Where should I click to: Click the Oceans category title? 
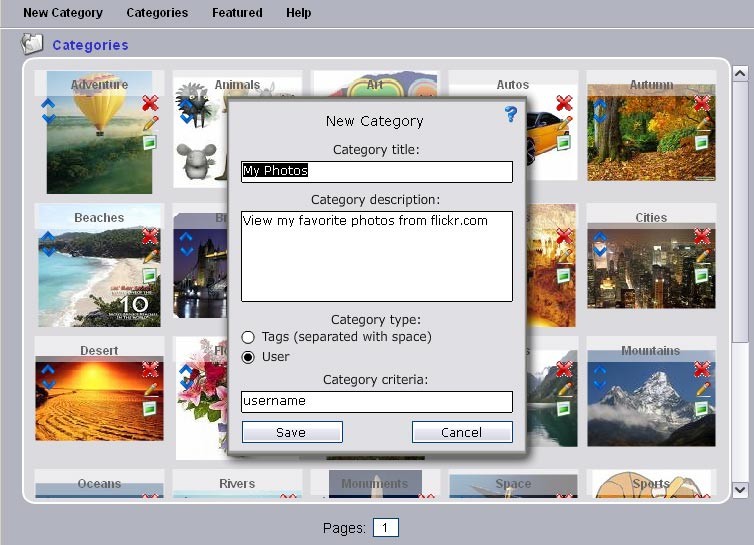click(99, 483)
